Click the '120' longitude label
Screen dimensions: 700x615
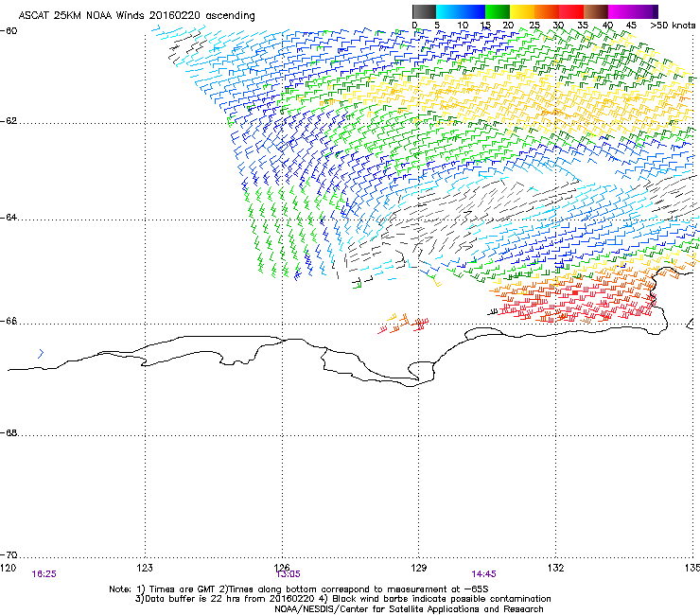(8, 568)
